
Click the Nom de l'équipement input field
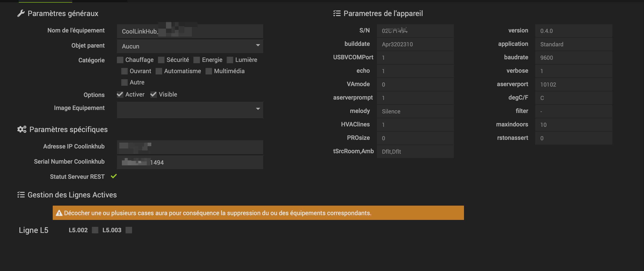190,31
